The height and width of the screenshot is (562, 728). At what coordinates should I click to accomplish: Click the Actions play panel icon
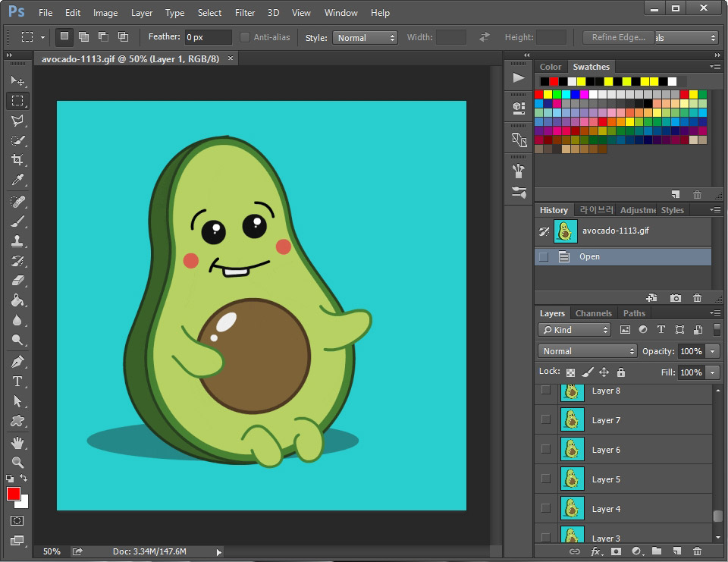pyautogui.click(x=519, y=77)
